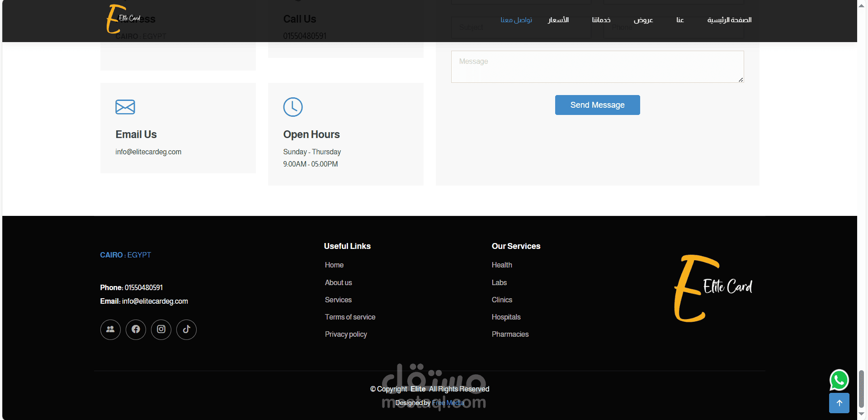The width and height of the screenshot is (868, 420).
Task: Open the WhatsApp chat floating icon
Action: tap(839, 380)
